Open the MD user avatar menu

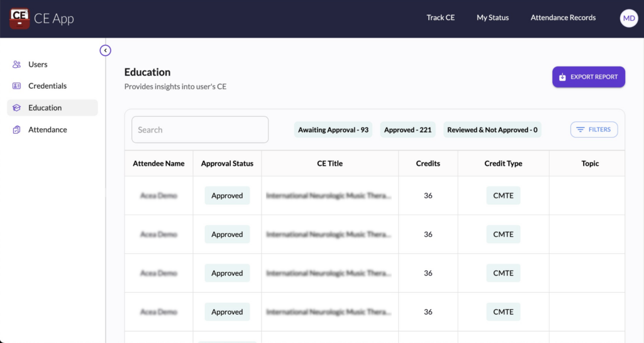(x=629, y=18)
